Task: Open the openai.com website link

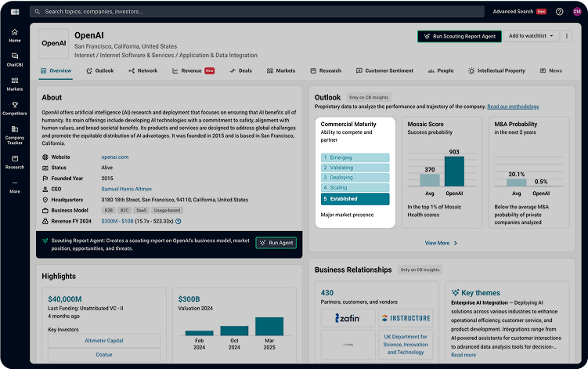Action: tap(114, 157)
